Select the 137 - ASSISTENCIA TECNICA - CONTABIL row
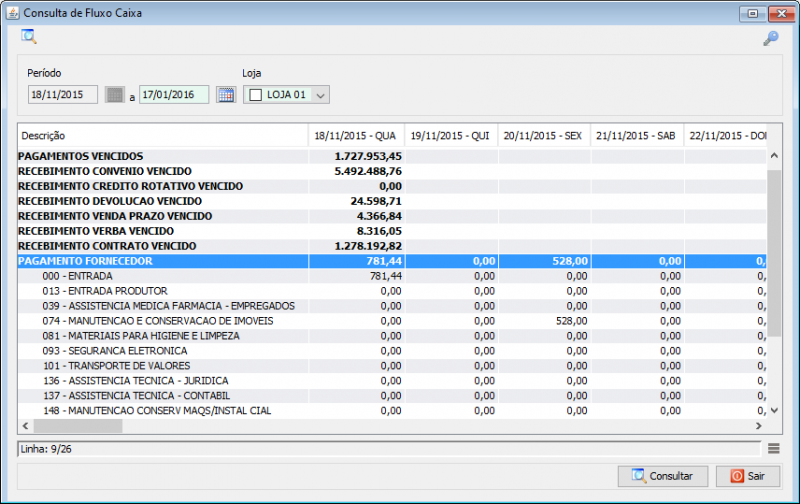Viewport: 800px width, 504px height. point(392,395)
